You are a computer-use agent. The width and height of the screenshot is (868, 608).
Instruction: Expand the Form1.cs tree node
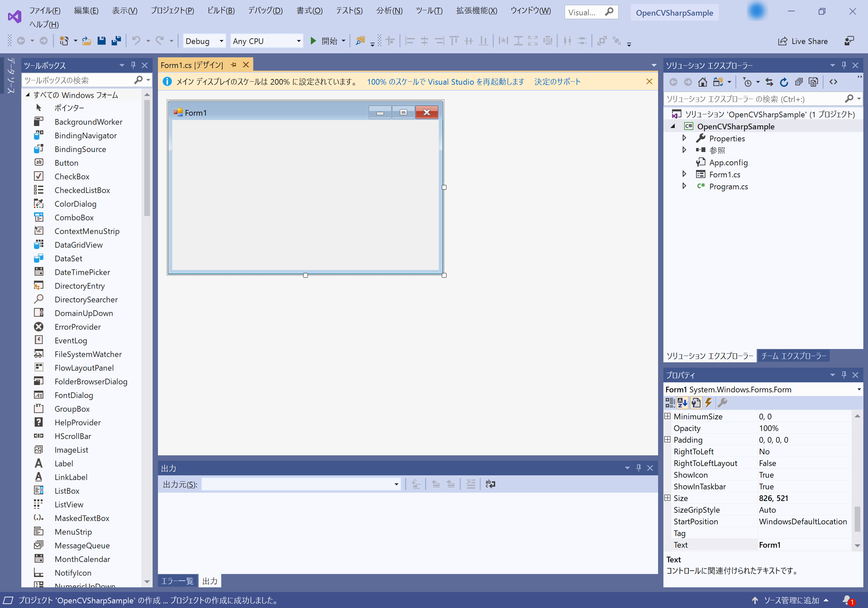(x=684, y=174)
